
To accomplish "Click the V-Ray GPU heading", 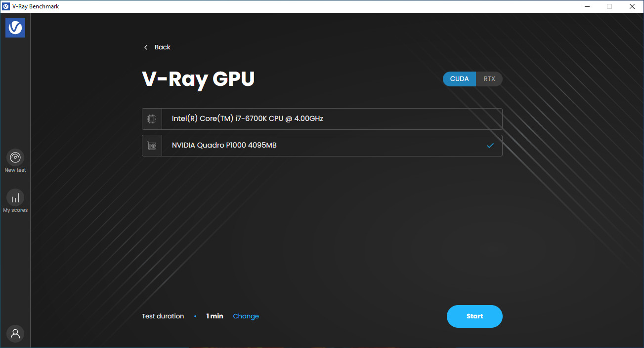I will coord(198,79).
